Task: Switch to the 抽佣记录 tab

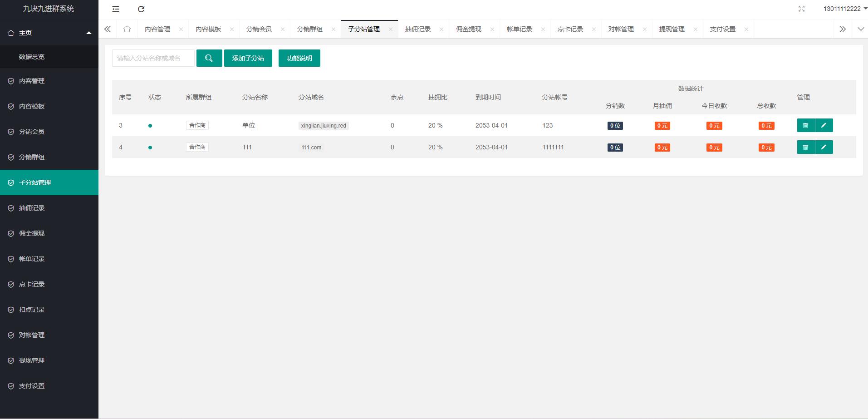Action: (418, 29)
